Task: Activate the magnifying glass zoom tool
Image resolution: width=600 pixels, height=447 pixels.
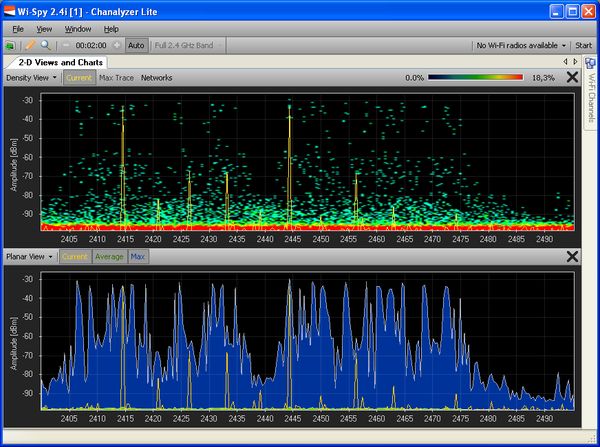Action: point(45,46)
